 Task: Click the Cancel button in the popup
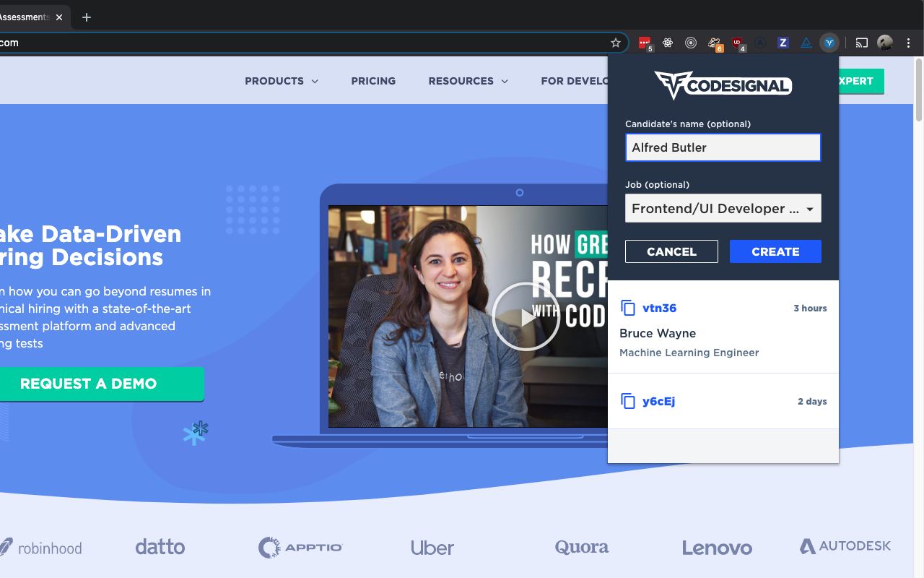(671, 251)
